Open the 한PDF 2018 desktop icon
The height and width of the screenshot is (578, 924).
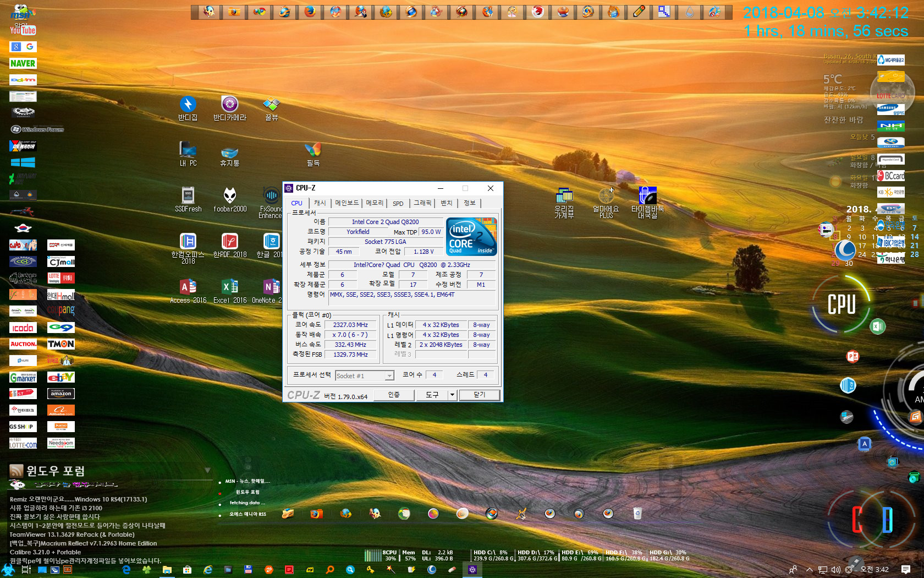coord(230,246)
